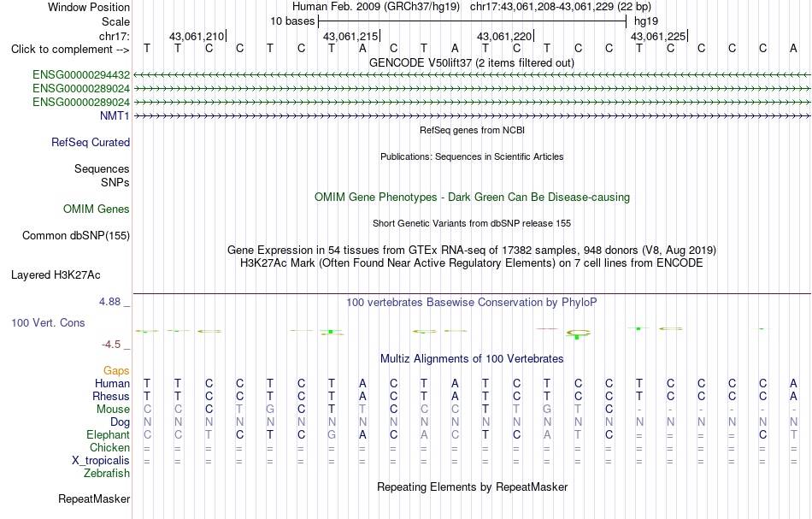Click the red bar in PhyloP conservation track

click(547, 328)
